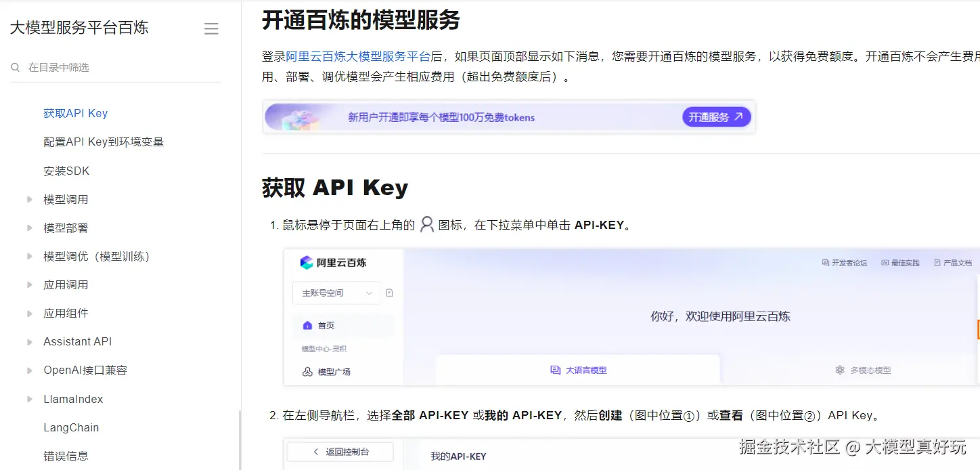Open 获取API Key in the sidebar
This screenshot has width=980, height=470.
[76, 113]
